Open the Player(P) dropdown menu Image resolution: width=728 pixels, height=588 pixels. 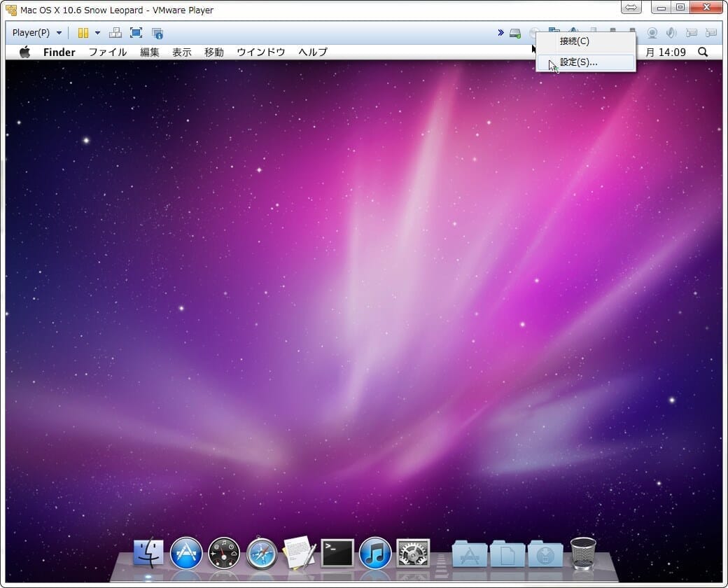click(36, 33)
